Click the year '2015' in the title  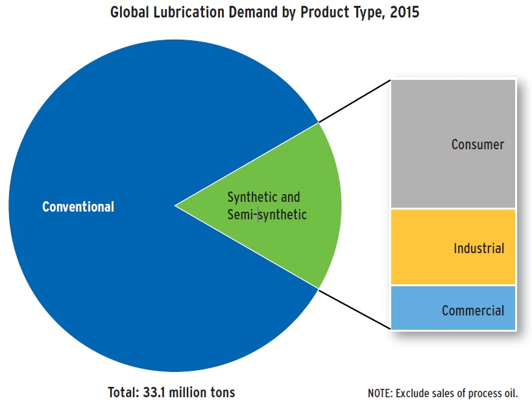(x=405, y=13)
